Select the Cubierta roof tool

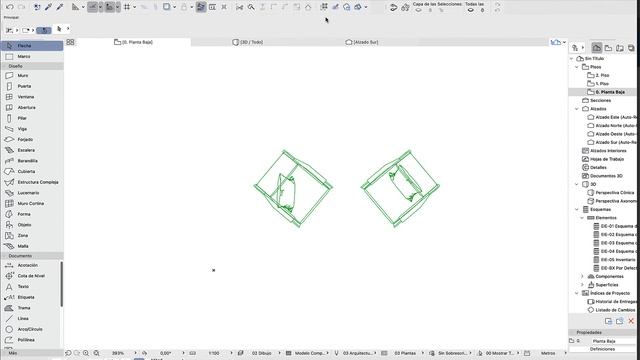[32, 171]
